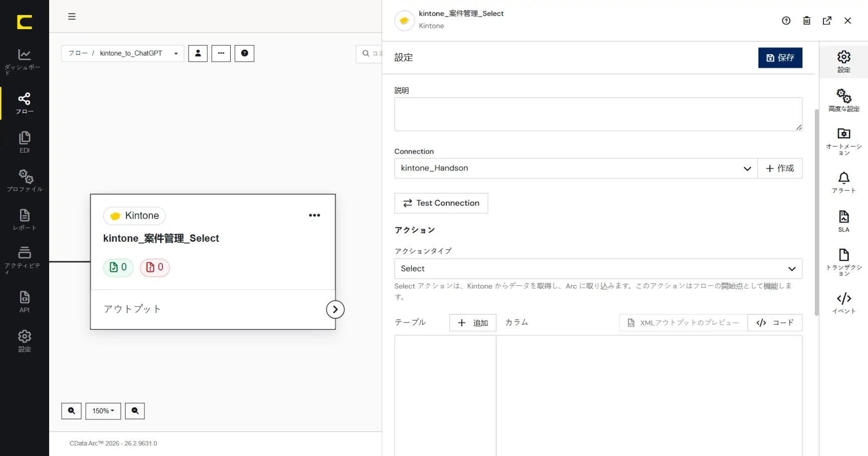This screenshot has height=456, width=868.
Task: Switch to the 設定 tab in right rail
Action: (844, 62)
